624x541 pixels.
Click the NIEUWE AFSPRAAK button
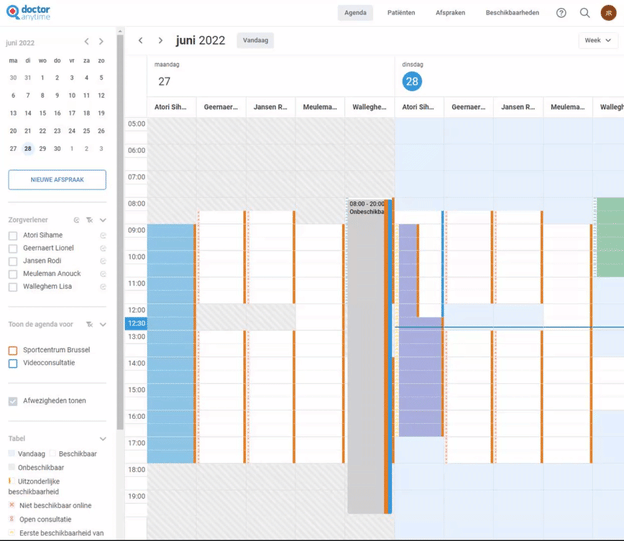(57, 180)
